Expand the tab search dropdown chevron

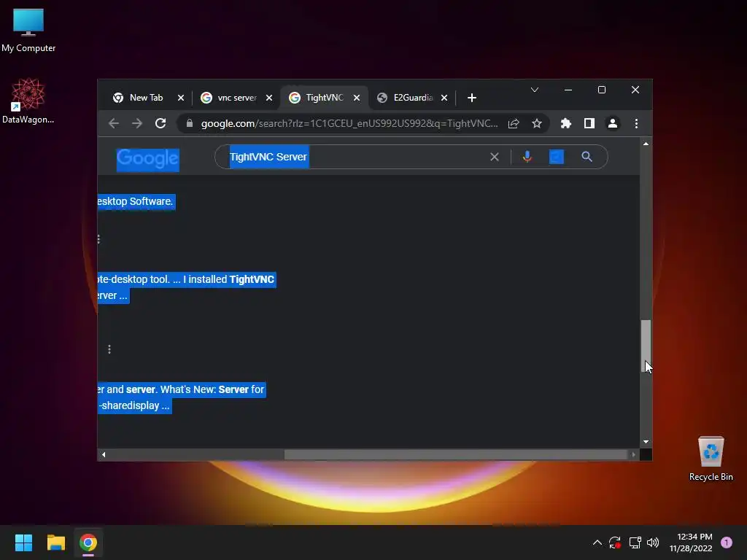pyautogui.click(x=535, y=90)
